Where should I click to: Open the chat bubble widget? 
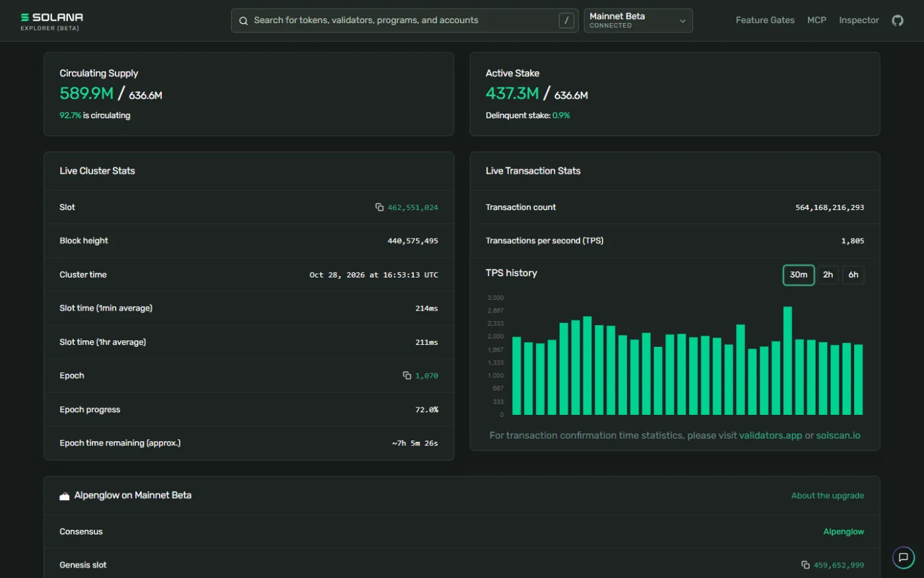click(x=904, y=558)
